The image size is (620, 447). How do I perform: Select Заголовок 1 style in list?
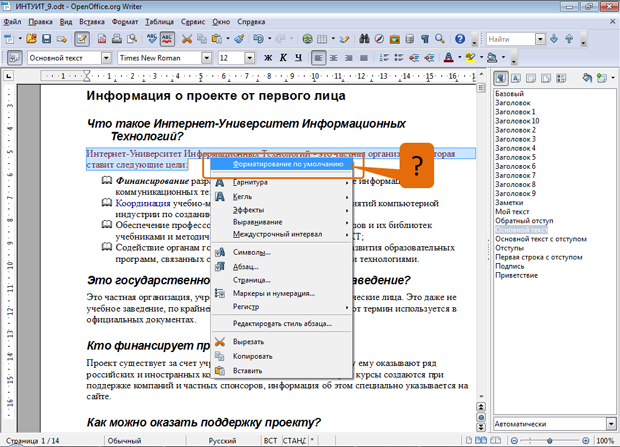click(515, 112)
